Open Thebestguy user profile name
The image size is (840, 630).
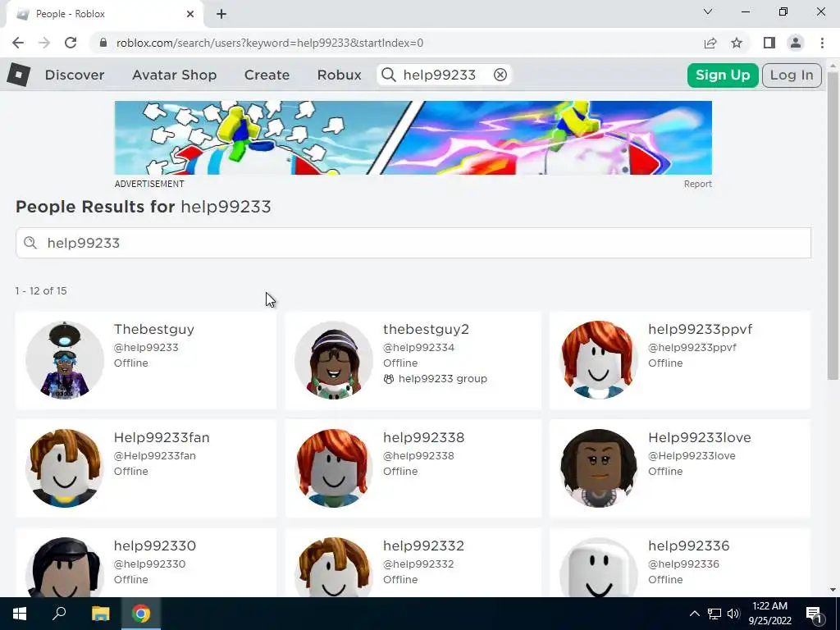[x=153, y=329]
